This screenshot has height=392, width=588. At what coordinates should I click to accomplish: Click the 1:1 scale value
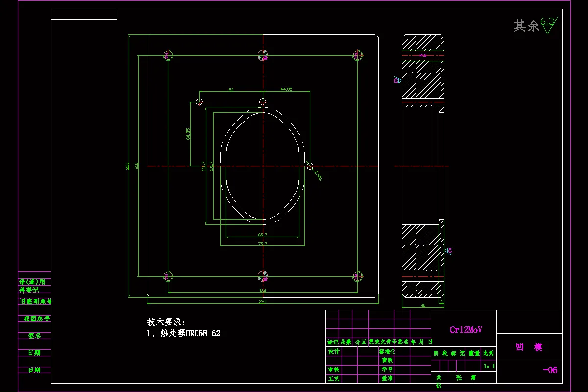click(x=489, y=366)
